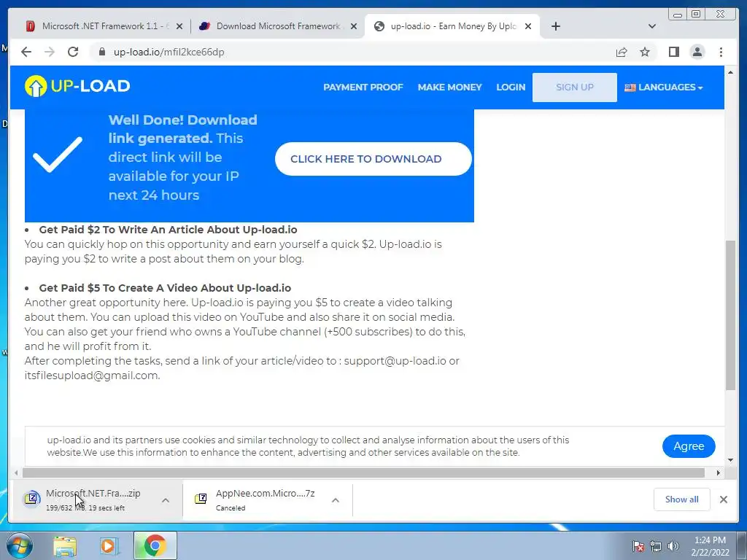This screenshot has width=747, height=560.
Task: Click the horizontal scrollbar thumb
Action: click(363, 472)
